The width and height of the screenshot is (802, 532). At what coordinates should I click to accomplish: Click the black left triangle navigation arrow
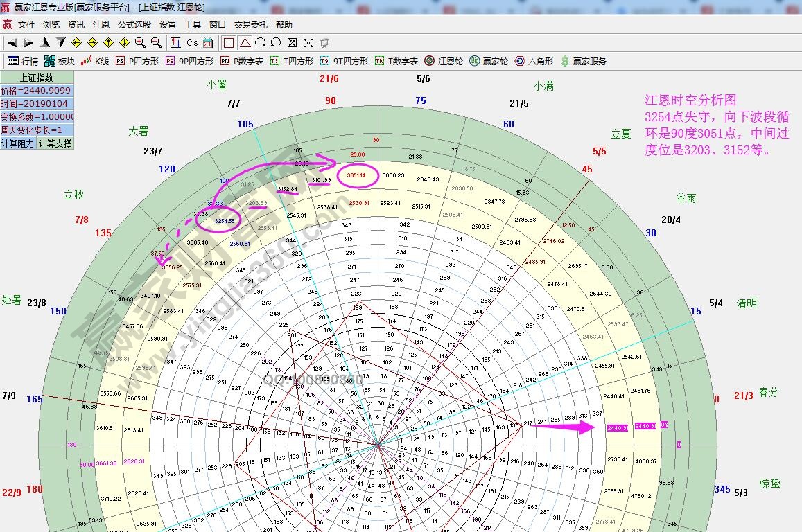coord(12,43)
